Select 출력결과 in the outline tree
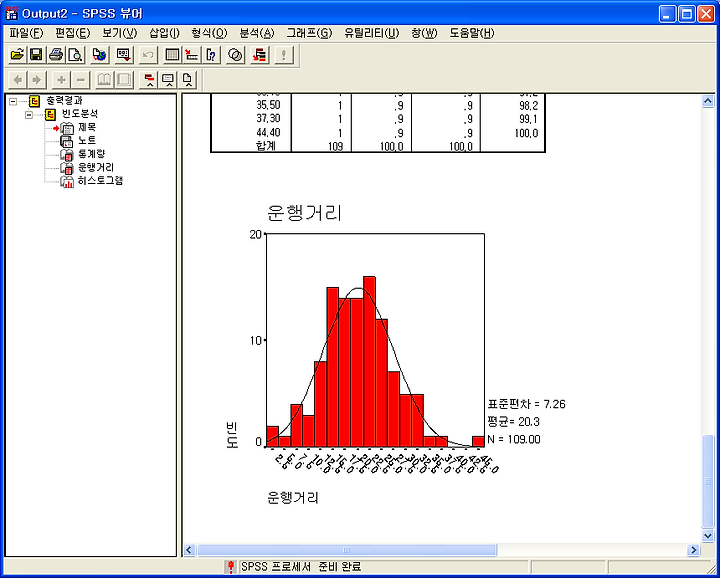This screenshot has width=720, height=578. point(64,101)
